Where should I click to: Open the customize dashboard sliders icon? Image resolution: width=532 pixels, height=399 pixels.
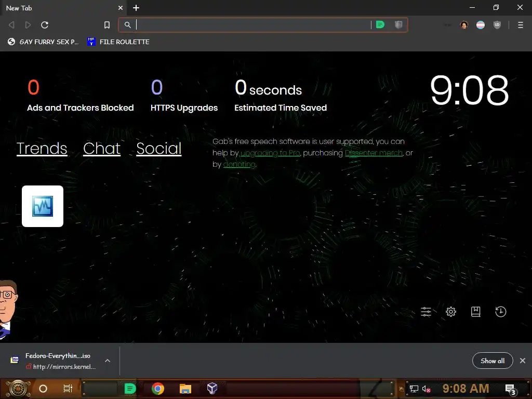[426, 312]
